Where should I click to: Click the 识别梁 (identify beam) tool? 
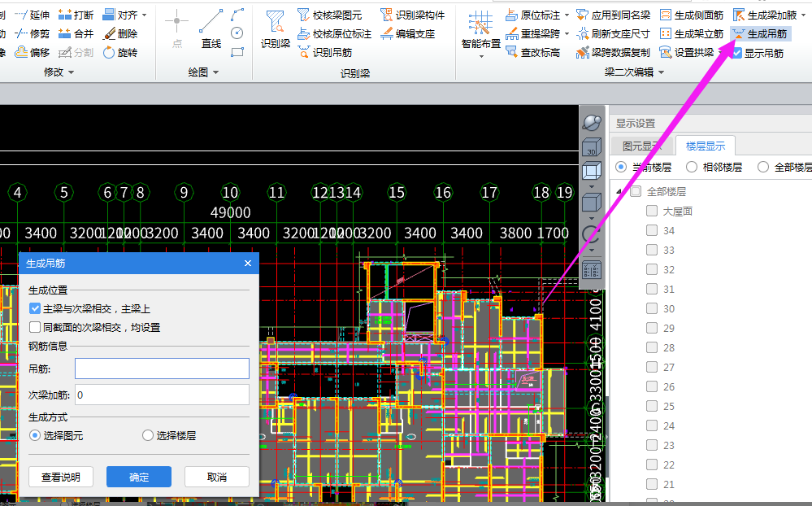[x=275, y=29]
